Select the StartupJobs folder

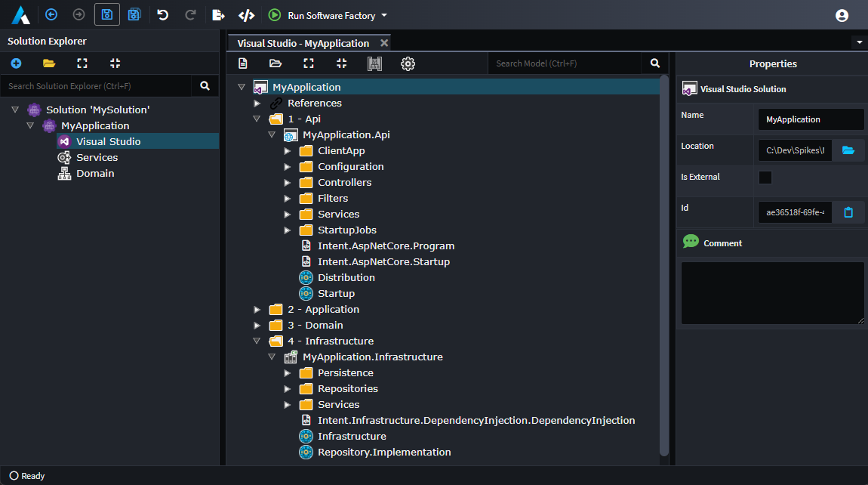[x=347, y=230]
